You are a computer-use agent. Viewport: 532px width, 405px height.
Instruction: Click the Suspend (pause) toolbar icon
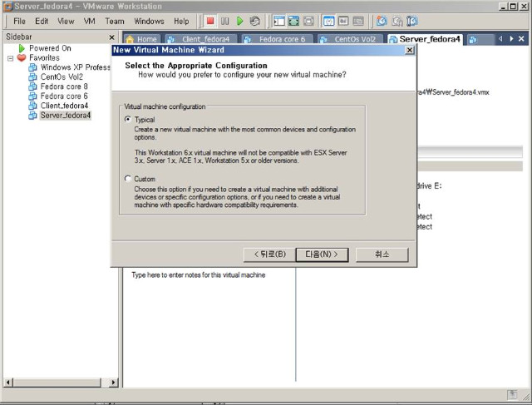225,21
